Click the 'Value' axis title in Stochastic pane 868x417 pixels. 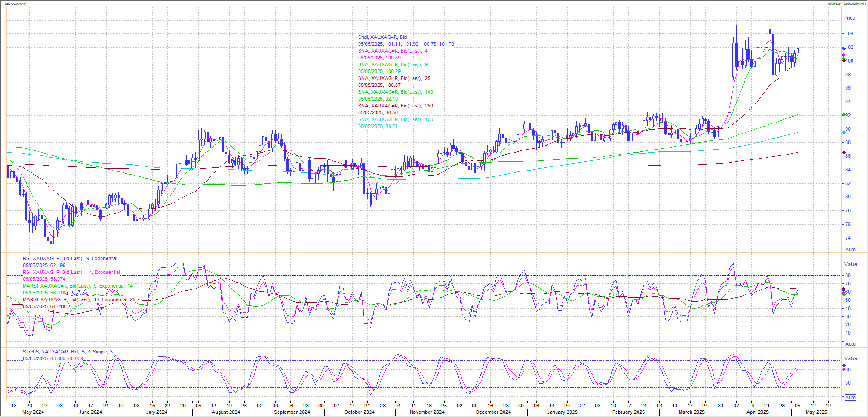coord(851,358)
